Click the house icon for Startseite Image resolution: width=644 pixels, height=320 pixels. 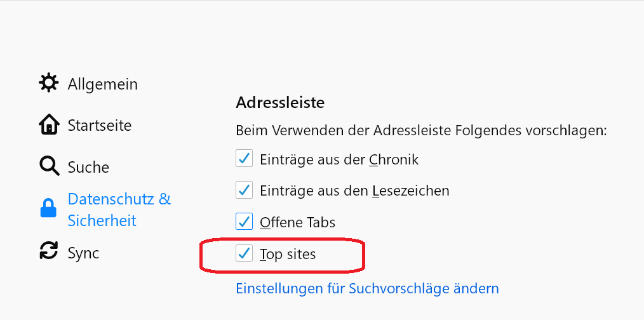[48, 125]
